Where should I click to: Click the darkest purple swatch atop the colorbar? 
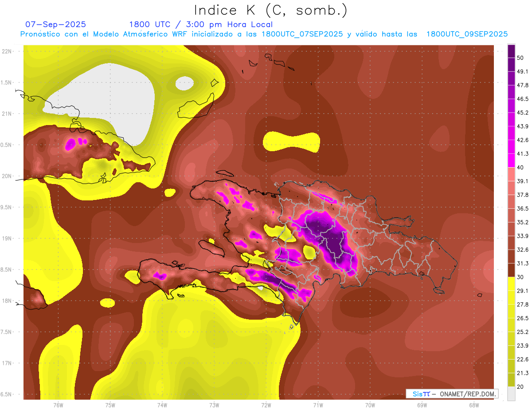(x=511, y=51)
